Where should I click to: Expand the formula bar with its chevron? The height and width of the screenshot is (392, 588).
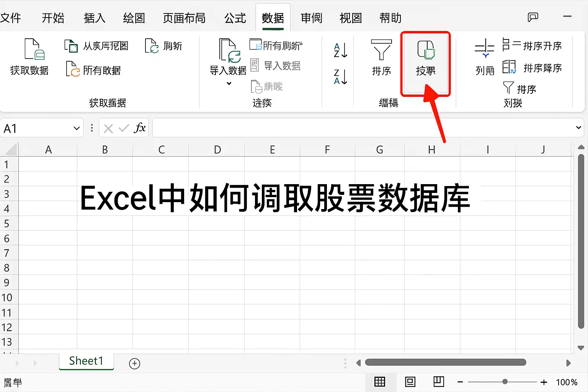[578, 127]
